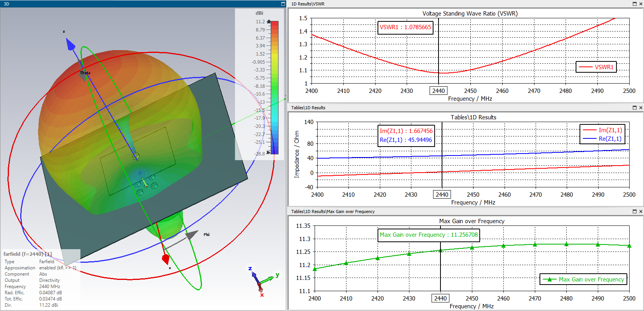This screenshot has width=644, height=311.
Task: Click the green Max Gain over Frequency legend
Action: coord(583,279)
